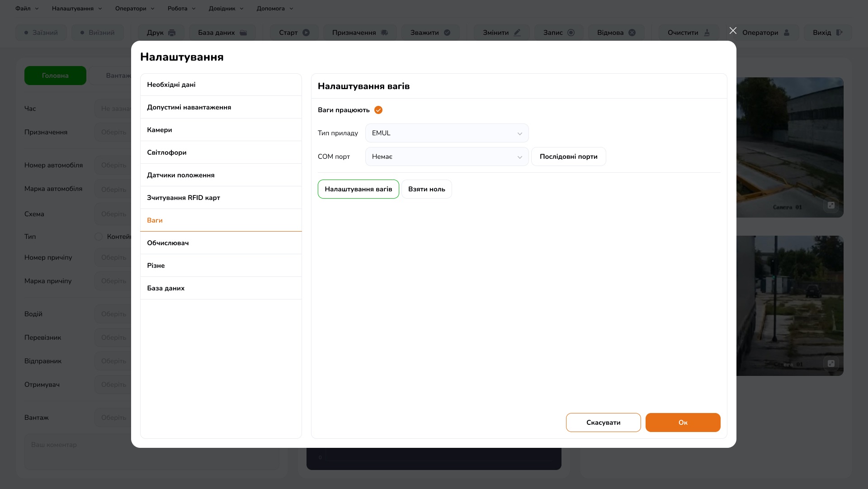Toggle the Ваги працюють checkbox
The width and height of the screenshot is (868, 489).
(378, 110)
